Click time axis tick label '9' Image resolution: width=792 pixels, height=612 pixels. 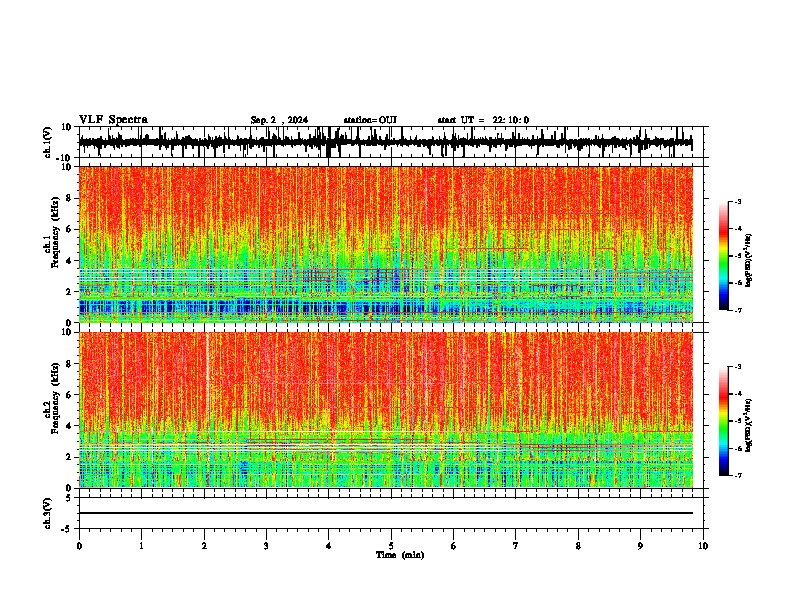pyautogui.click(x=640, y=546)
